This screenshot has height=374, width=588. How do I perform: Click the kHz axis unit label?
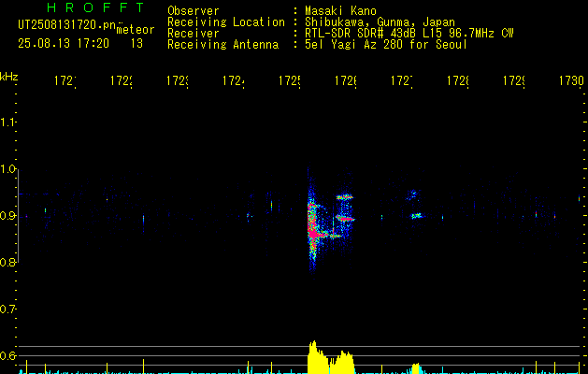coord(8,77)
